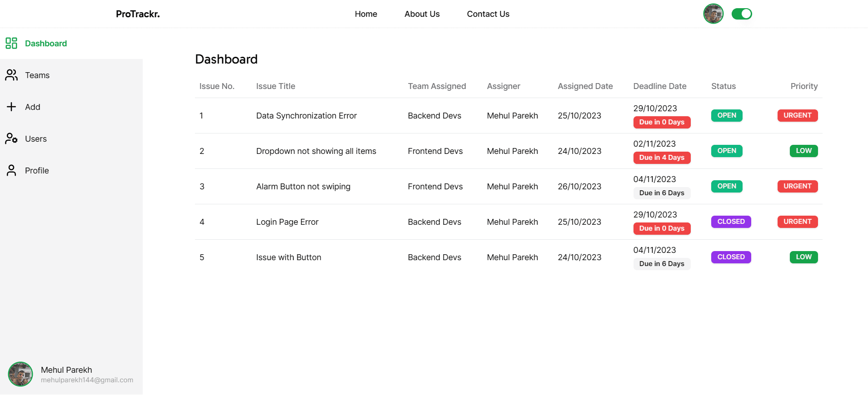Screen dimensions: 868x395
Task: Click the Add plus icon
Action: [x=11, y=107]
